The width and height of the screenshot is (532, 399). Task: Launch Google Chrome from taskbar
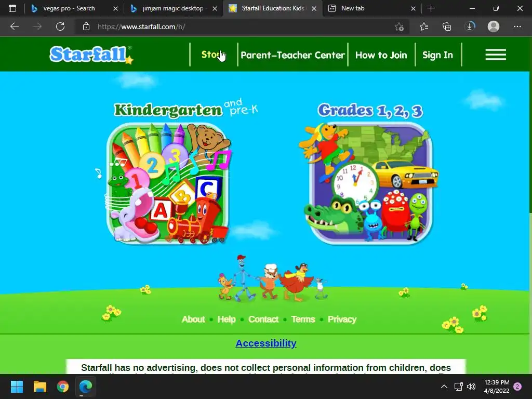pos(63,387)
